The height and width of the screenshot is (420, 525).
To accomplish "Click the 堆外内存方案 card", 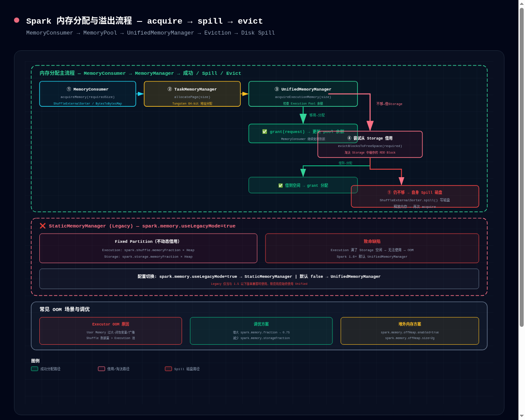I will pyautogui.click(x=409, y=331).
